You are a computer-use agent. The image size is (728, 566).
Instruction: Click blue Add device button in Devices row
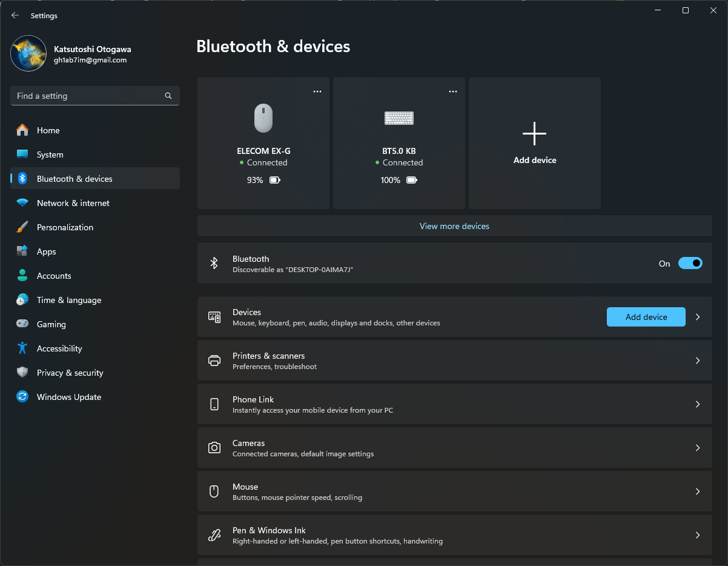[x=646, y=317]
